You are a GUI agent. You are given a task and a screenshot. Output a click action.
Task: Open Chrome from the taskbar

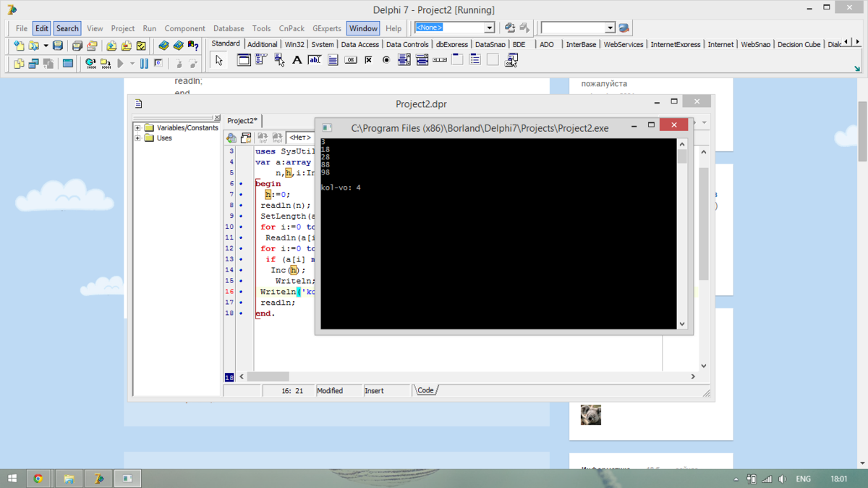pyautogui.click(x=38, y=479)
